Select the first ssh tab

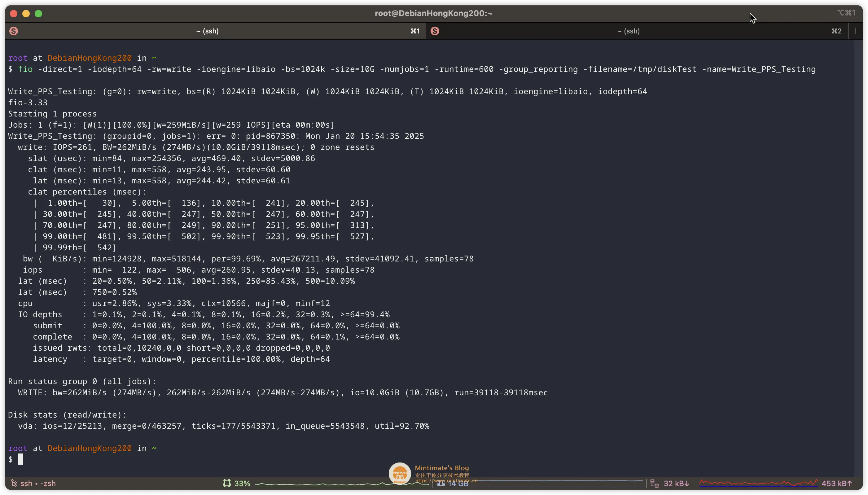point(207,31)
